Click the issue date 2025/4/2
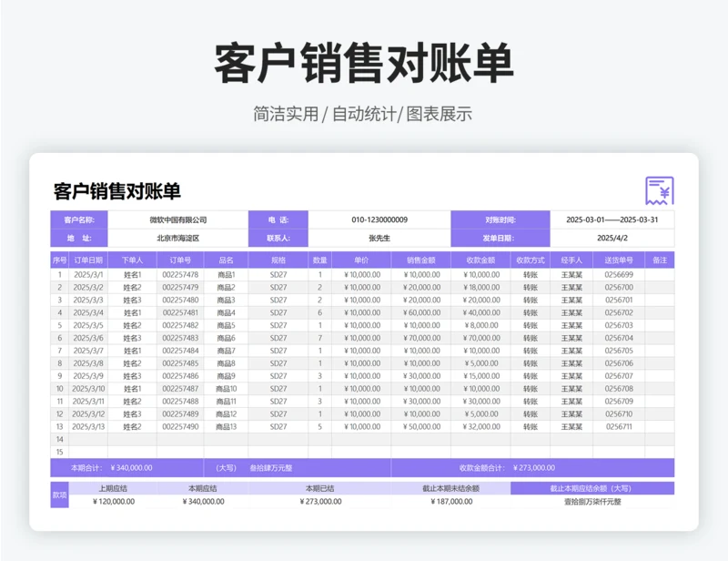The image size is (728, 561). (x=612, y=238)
